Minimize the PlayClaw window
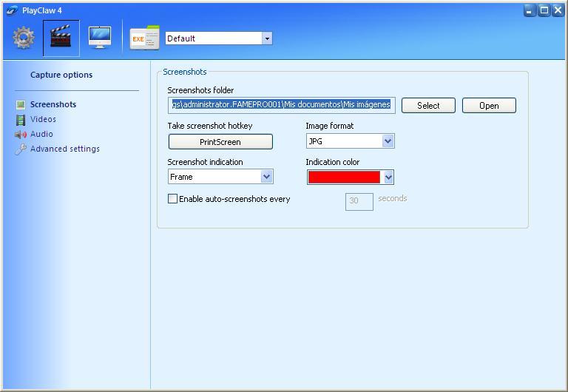Viewport: 568px width, 392px height. (530, 10)
